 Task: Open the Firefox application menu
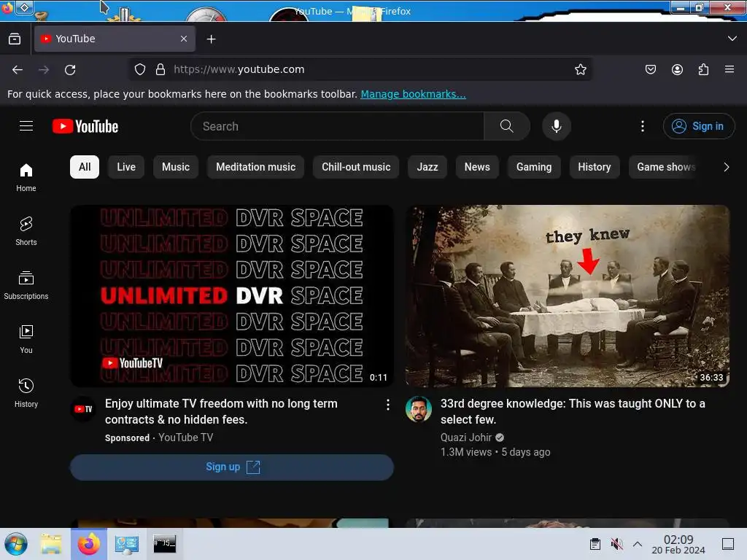729,69
